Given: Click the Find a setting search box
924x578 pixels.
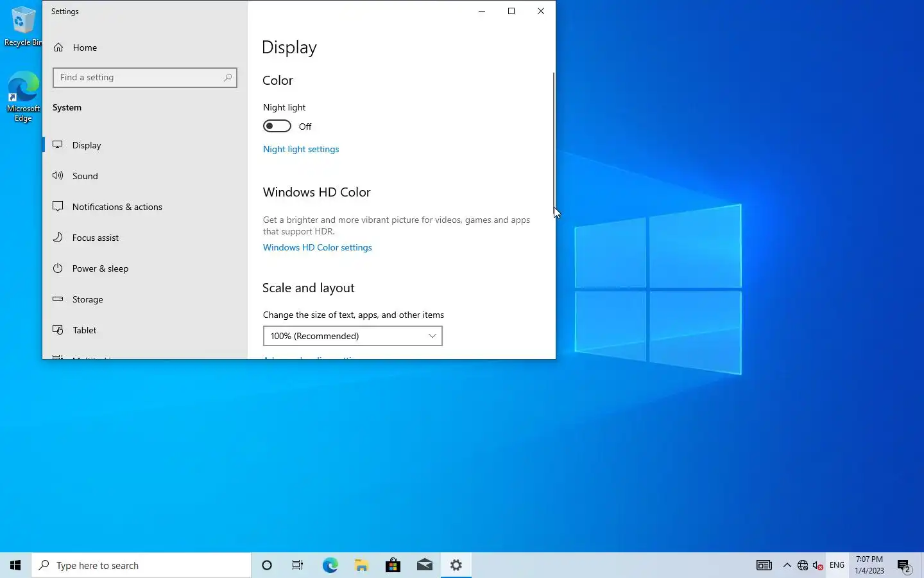Looking at the screenshot, I should tap(145, 78).
